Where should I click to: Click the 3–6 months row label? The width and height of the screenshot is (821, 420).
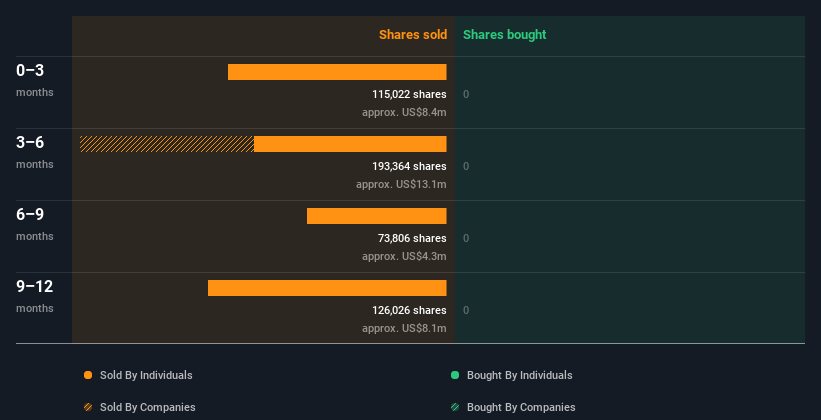35,152
